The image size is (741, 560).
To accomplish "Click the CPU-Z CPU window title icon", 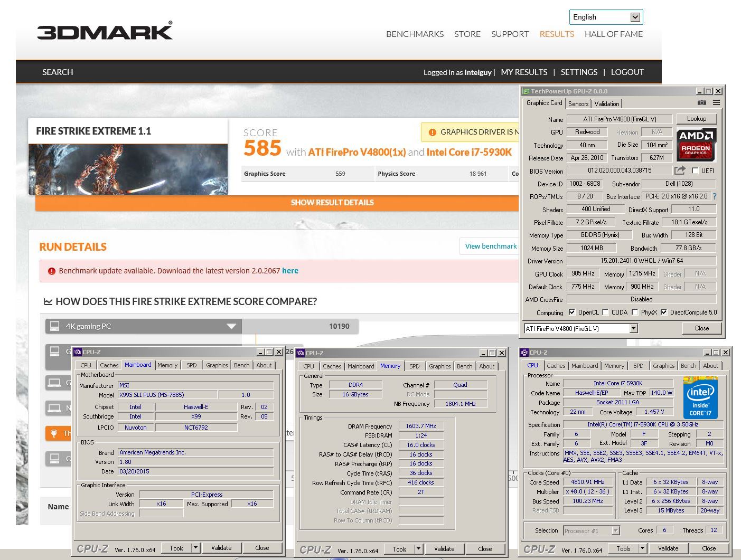I will click(x=524, y=353).
